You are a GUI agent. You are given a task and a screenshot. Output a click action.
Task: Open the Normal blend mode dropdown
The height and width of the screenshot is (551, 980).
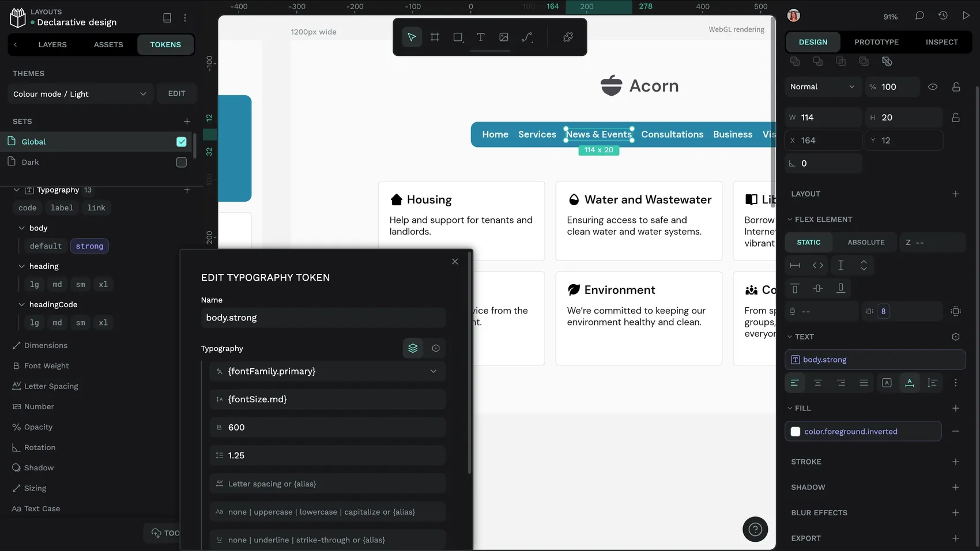(x=823, y=87)
